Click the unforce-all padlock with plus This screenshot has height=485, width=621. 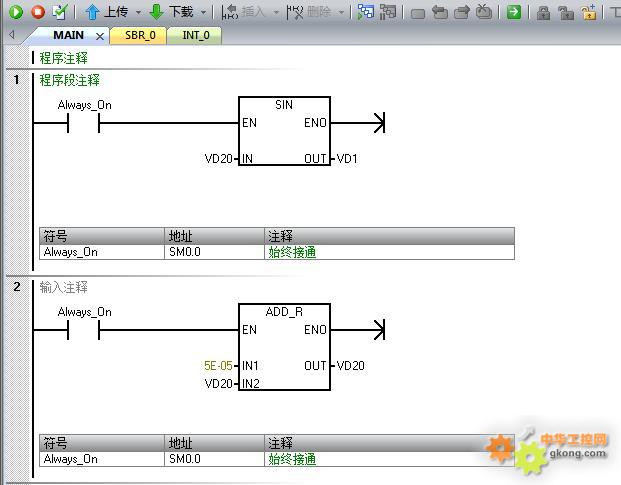tap(589, 12)
